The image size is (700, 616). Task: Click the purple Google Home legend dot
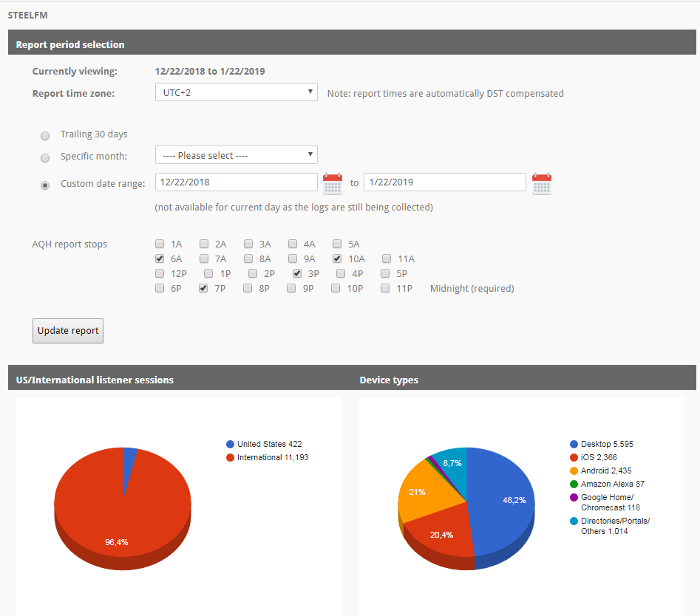[574, 498]
